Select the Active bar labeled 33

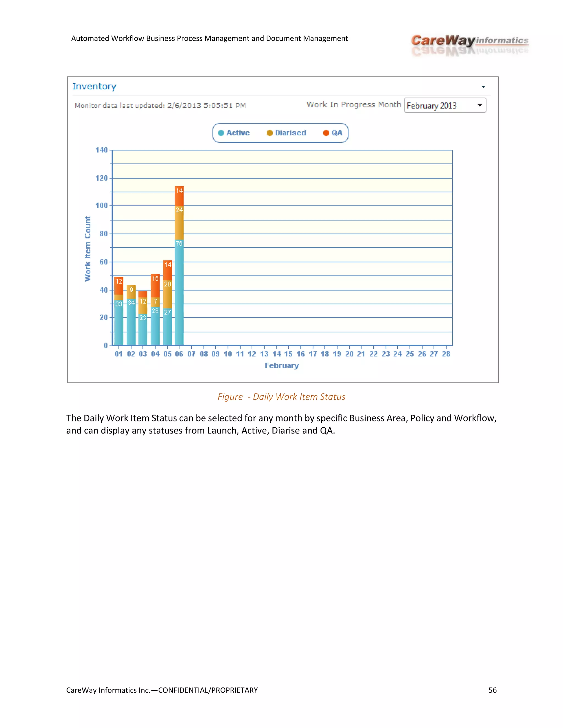click(x=119, y=323)
